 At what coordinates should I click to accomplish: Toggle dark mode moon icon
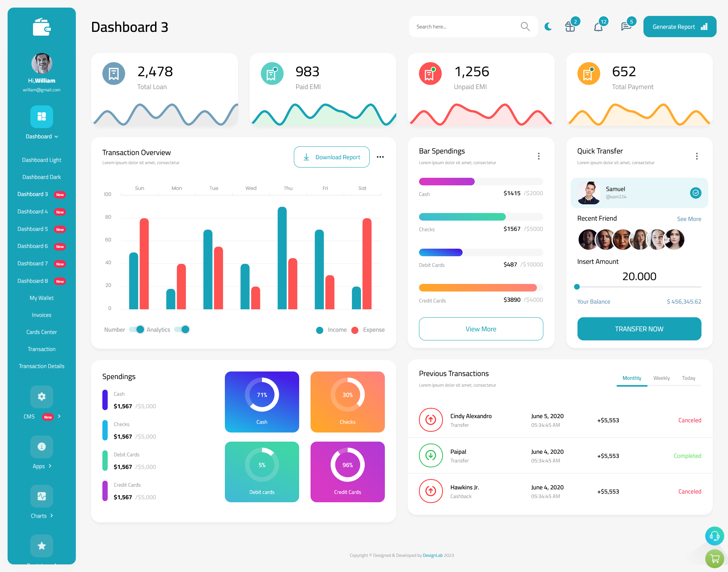pyautogui.click(x=548, y=26)
